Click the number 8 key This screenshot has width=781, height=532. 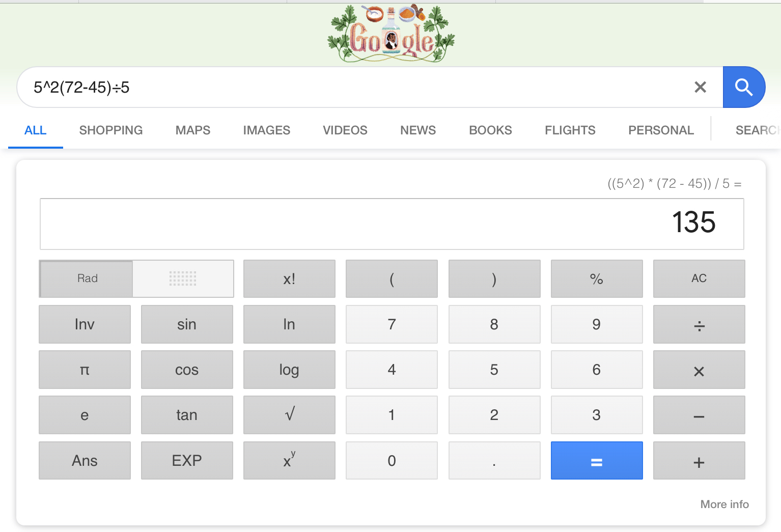tap(494, 324)
